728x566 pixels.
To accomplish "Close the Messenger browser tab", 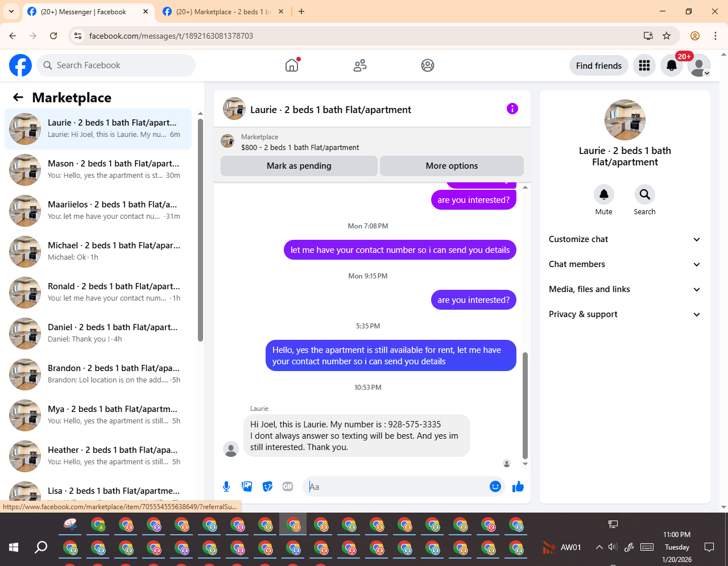I will coord(146,11).
